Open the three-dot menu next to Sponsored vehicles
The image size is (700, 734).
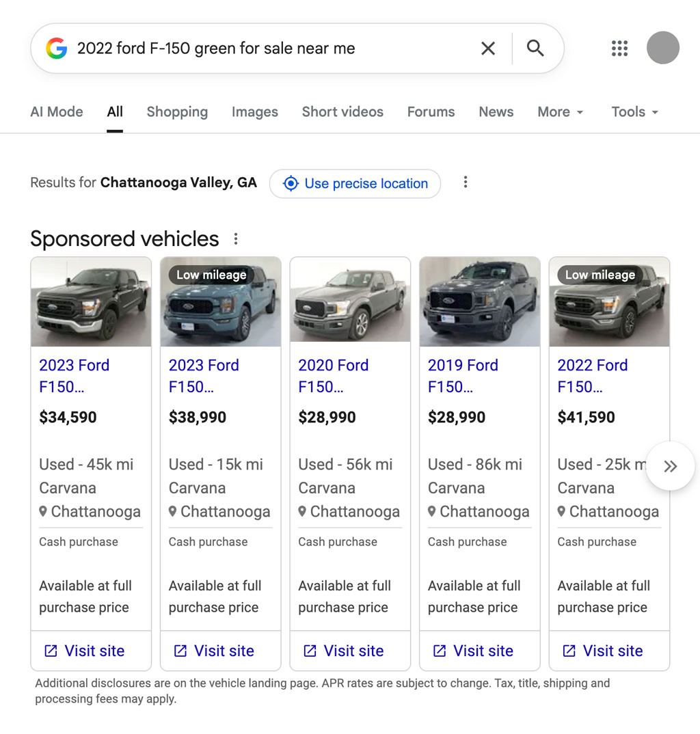[235, 239]
